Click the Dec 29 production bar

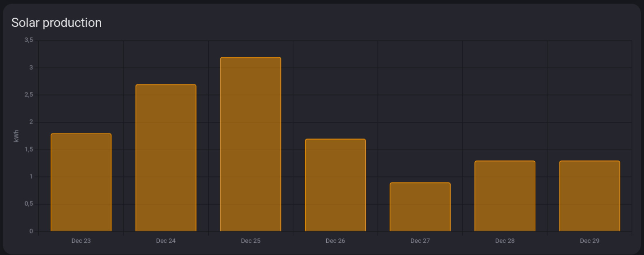(x=590, y=196)
